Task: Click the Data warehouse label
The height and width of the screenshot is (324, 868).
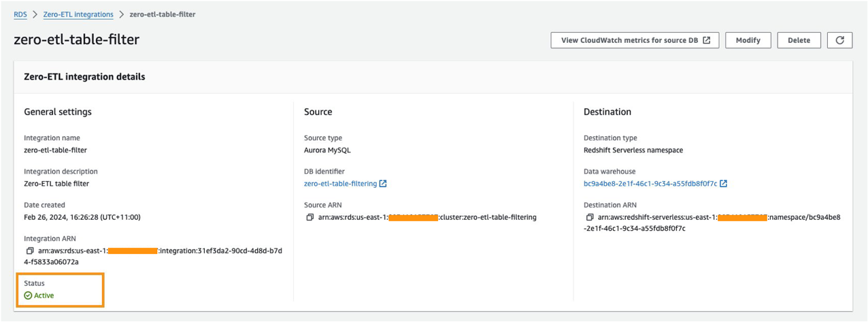Action: [x=610, y=172]
